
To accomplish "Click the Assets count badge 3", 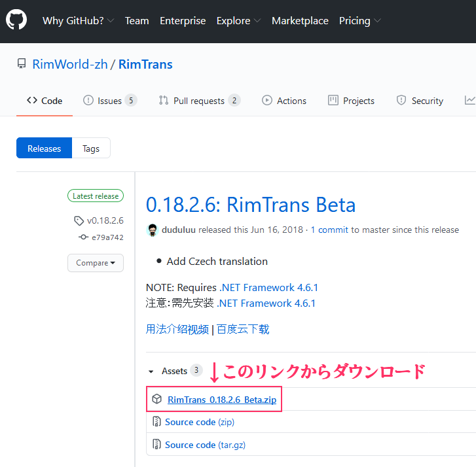I will 196,370.
